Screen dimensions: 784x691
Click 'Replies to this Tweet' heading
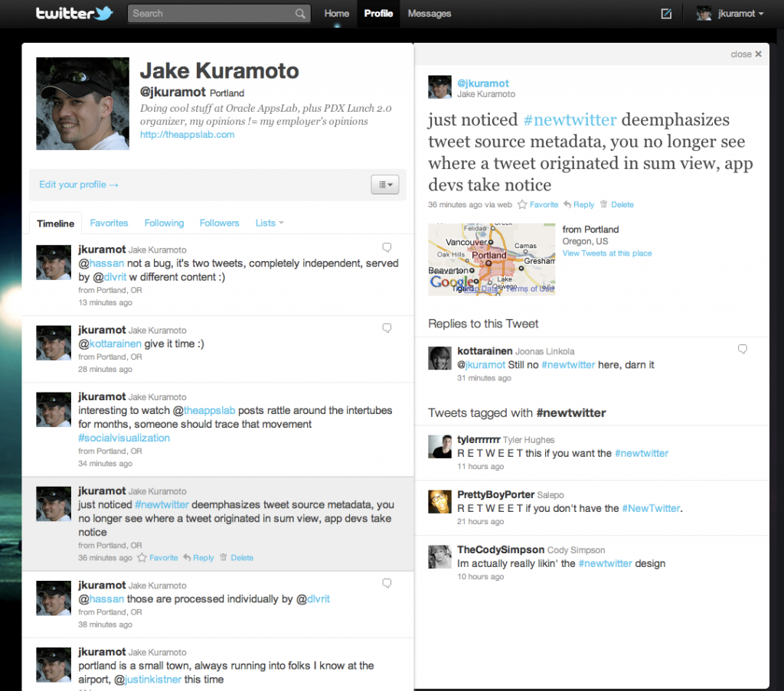(483, 324)
